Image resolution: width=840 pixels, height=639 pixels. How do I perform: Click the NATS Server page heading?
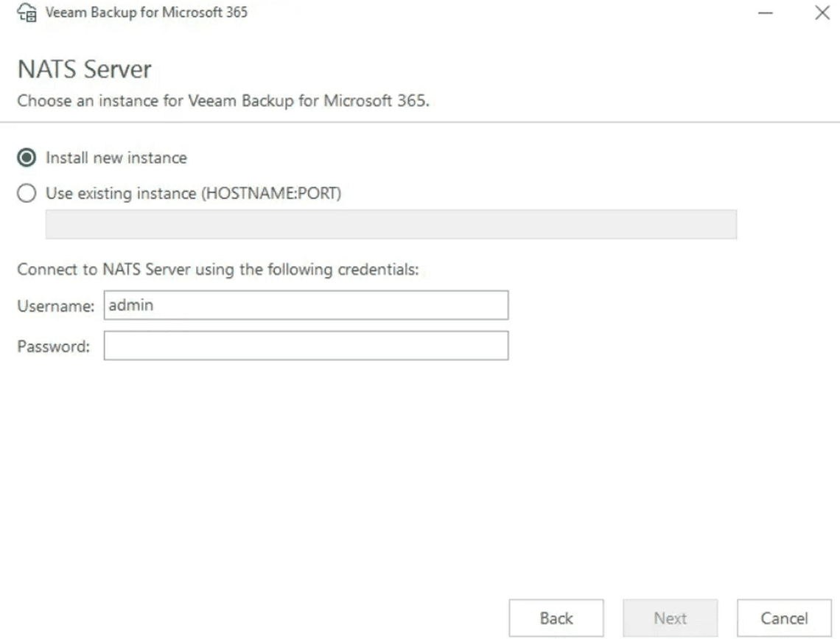(x=84, y=69)
